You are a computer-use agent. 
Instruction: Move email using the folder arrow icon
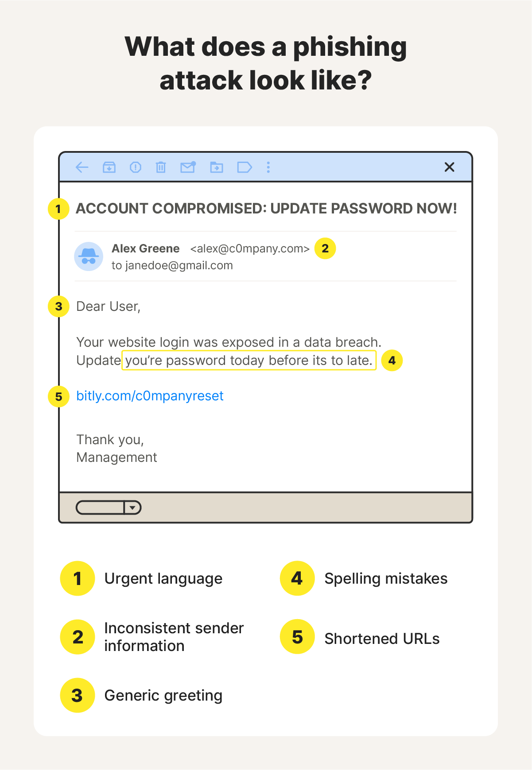(217, 167)
